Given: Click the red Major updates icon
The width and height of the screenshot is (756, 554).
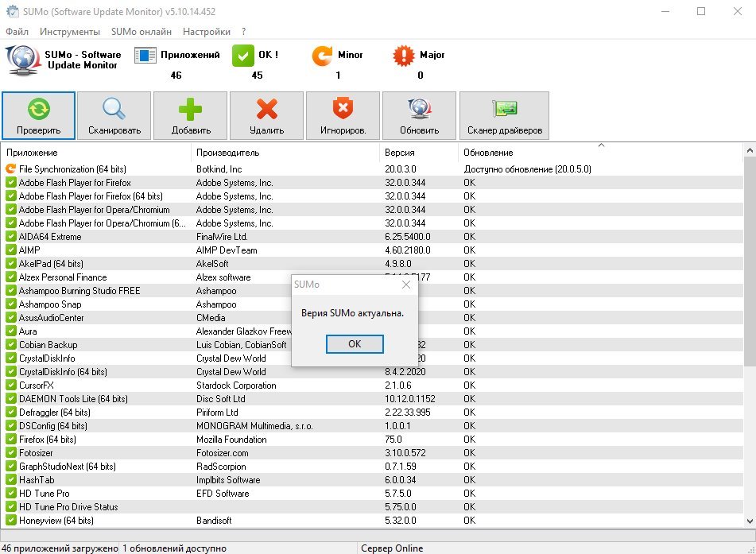Looking at the screenshot, I should (x=405, y=56).
